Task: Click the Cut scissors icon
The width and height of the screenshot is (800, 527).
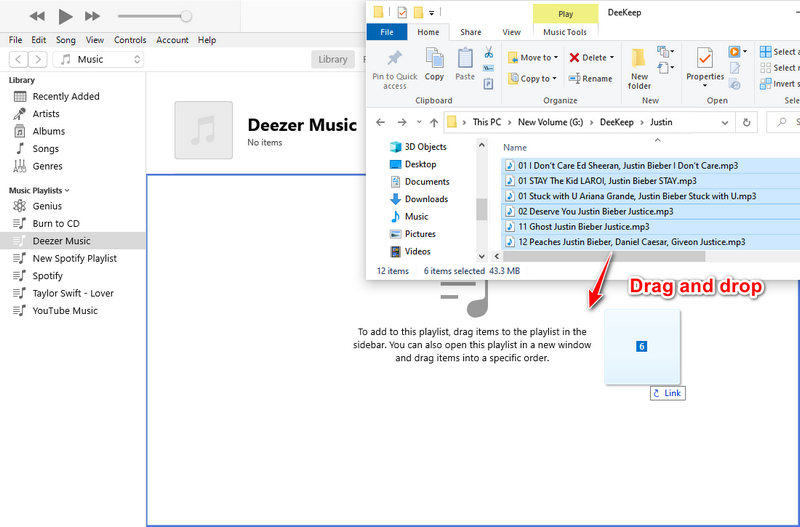Action: (489, 52)
